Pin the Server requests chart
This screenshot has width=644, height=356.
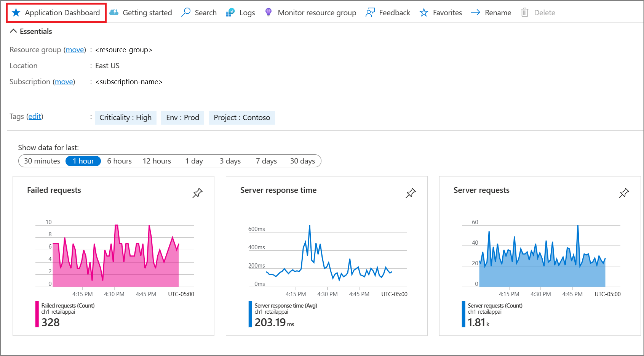[624, 193]
